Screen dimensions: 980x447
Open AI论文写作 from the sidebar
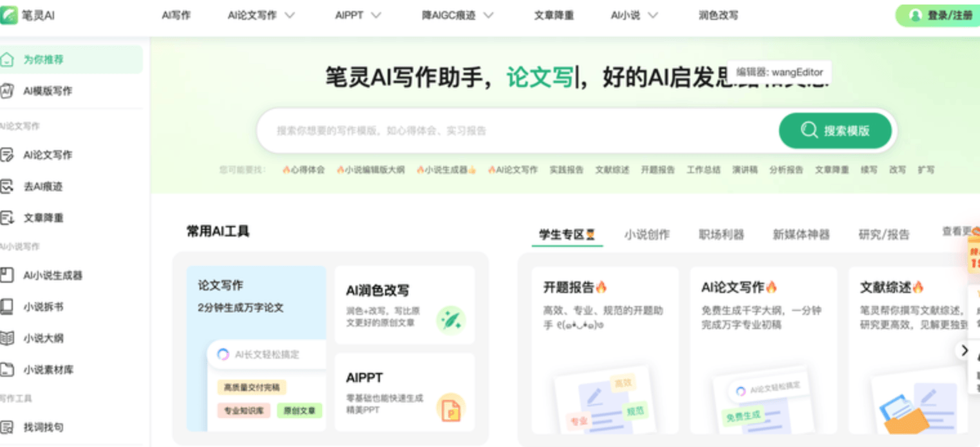point(48,155)
